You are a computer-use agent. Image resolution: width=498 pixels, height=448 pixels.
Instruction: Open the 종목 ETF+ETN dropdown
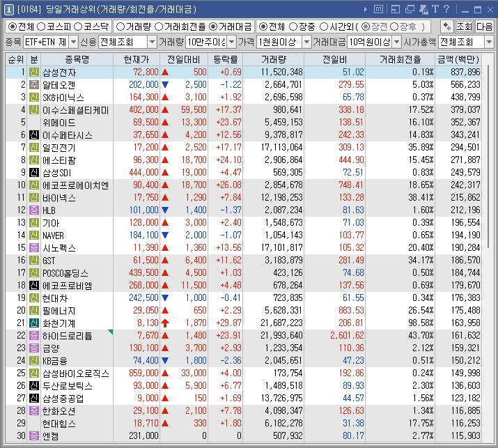click(73, 42)
